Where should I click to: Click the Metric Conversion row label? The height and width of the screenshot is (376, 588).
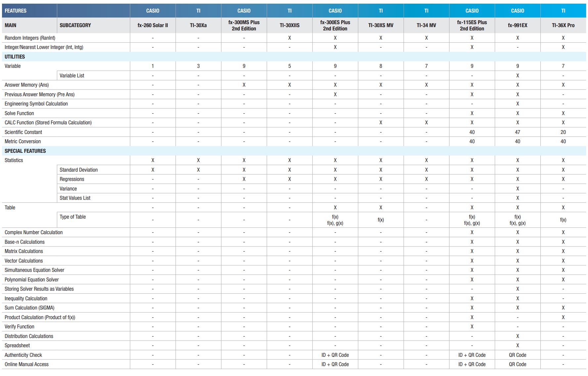click(23, 142)
